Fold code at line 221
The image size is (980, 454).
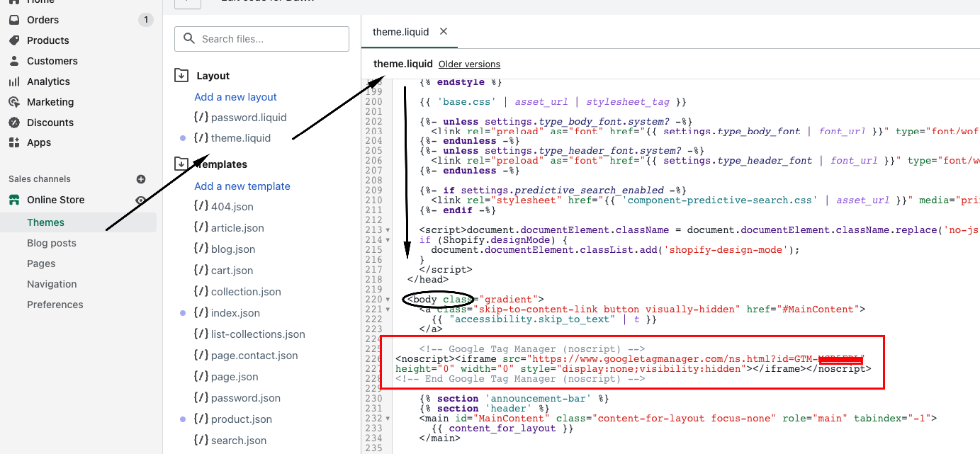388,310
